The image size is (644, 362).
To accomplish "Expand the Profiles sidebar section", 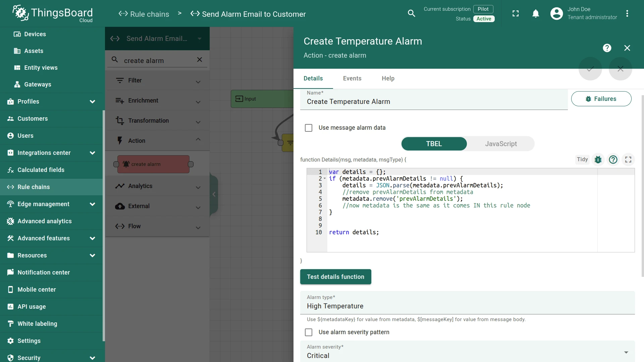I will [x=51, y=102].
